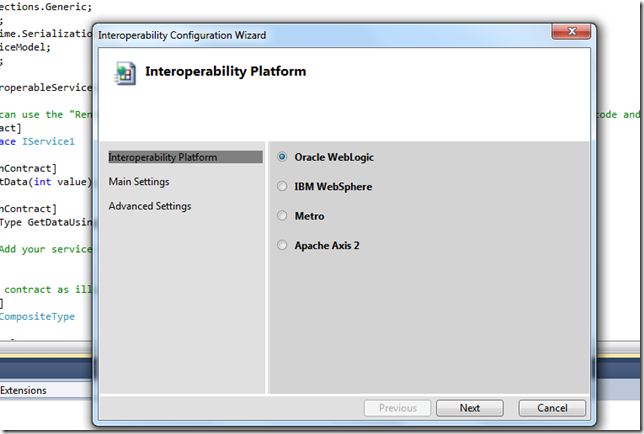This screenshot has height=434, width=644.
Task: Pick the Apache Axis 2 option
Action: 282,245
